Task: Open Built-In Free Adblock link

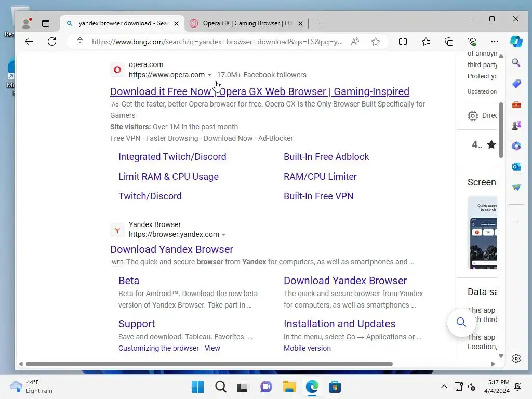Action: [326, 157]
